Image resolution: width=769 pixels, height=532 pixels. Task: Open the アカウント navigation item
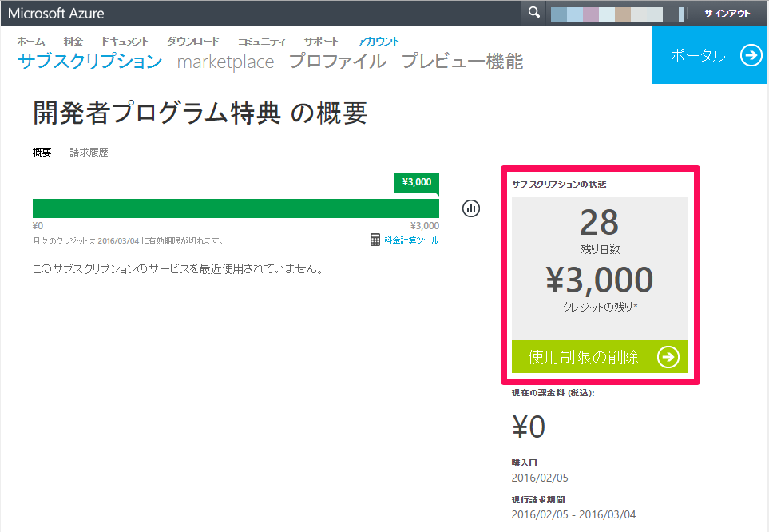[378, 42]
